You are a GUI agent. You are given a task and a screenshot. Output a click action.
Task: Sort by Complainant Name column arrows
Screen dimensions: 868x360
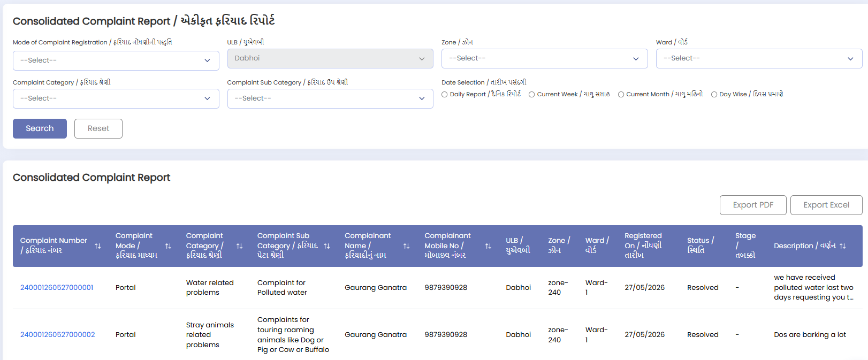pyautogui.click(x=406, y=246)
